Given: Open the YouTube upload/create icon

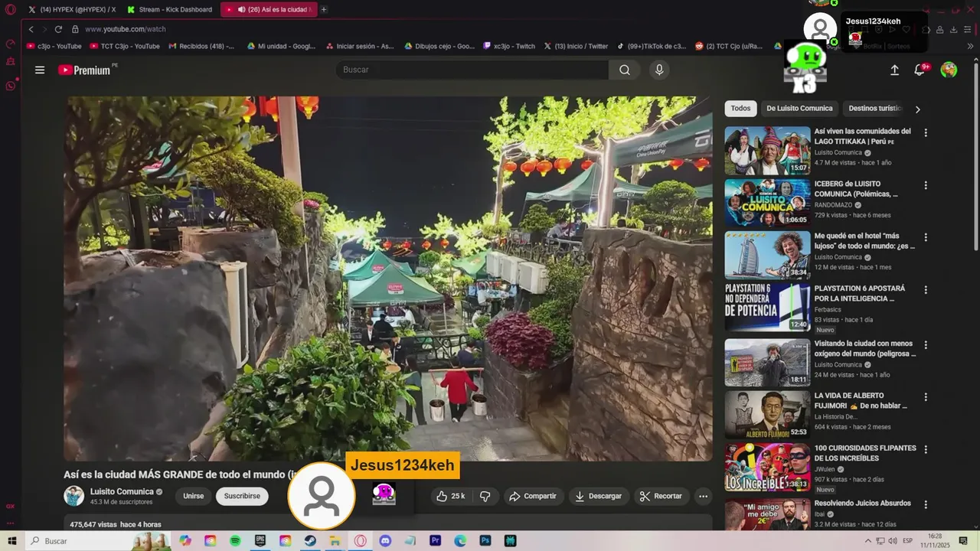Looking at the screenshot, I should coord(894,70).
